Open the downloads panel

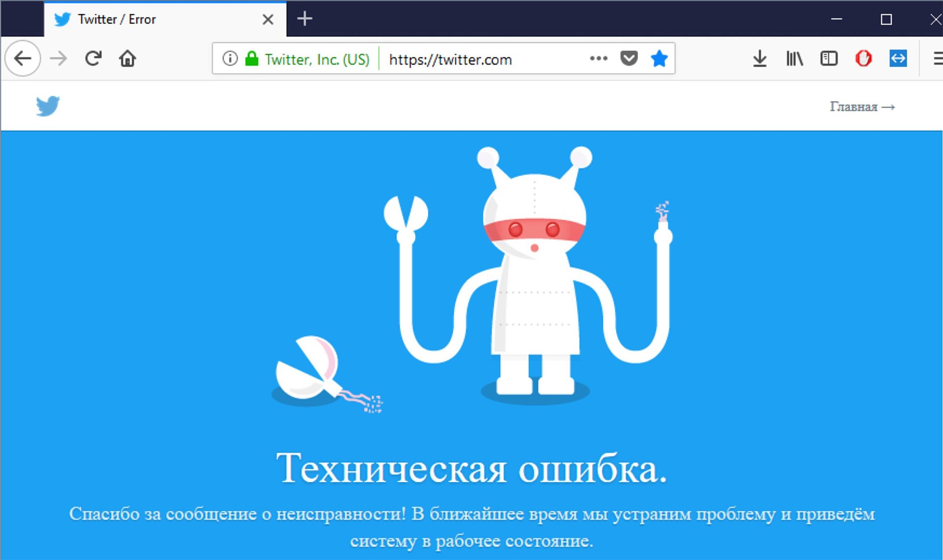coord(760,58)
